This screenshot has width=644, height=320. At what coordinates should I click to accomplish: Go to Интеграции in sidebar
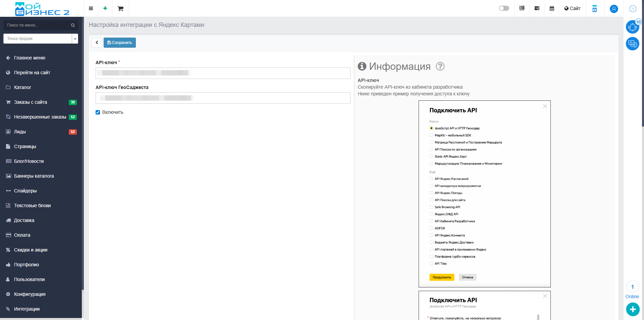click(27, 309)
